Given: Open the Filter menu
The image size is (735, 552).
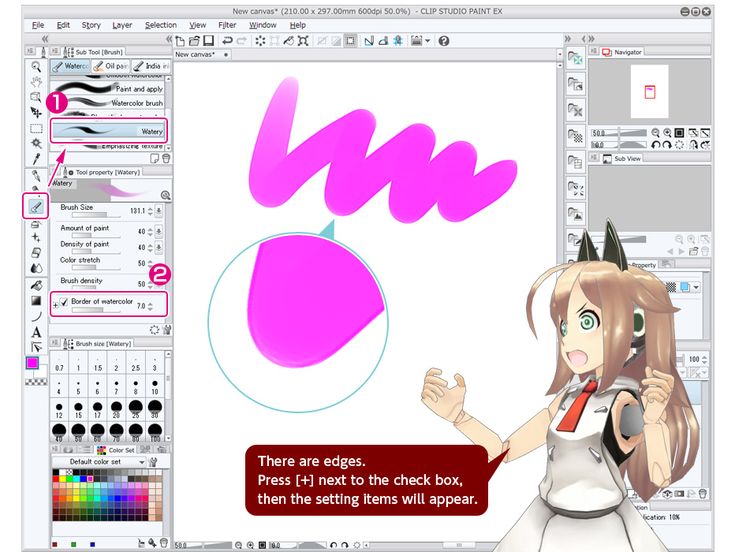Looking at the screenshot, I should [227, 25].
